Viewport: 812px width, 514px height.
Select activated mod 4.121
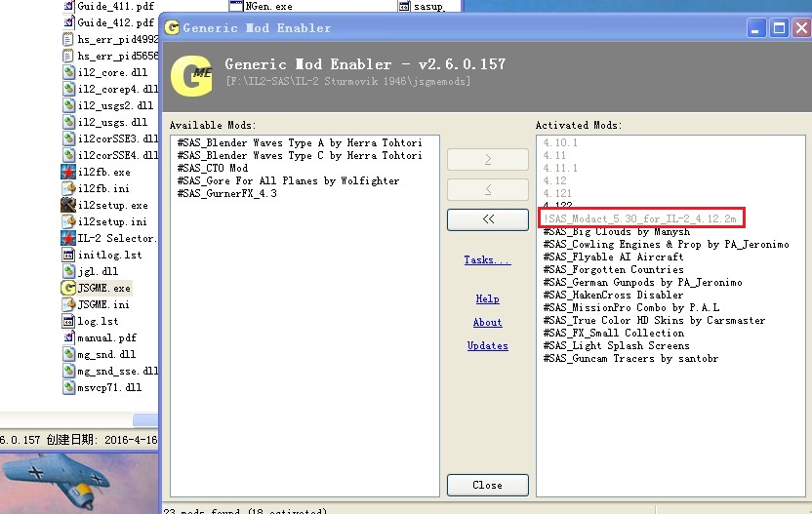557,193
